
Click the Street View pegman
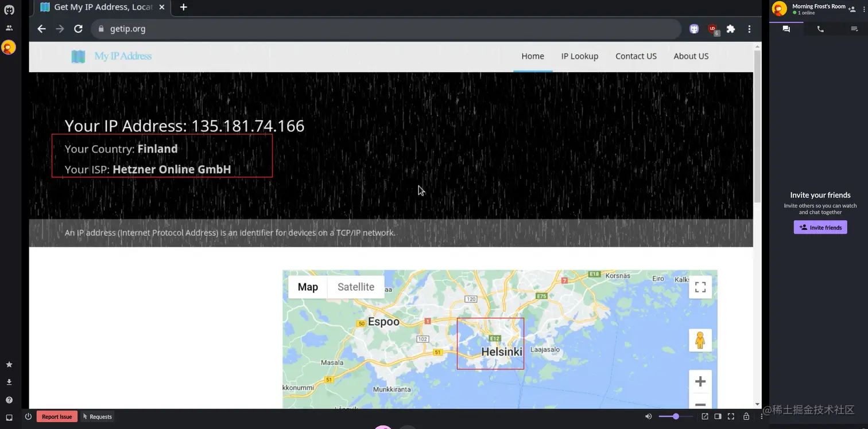click(x=700, y=340)
